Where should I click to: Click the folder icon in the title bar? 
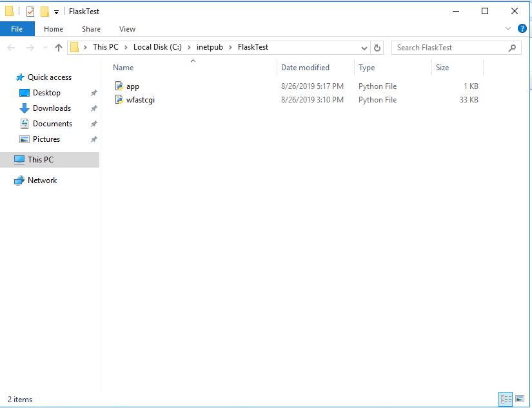(10, 11)
